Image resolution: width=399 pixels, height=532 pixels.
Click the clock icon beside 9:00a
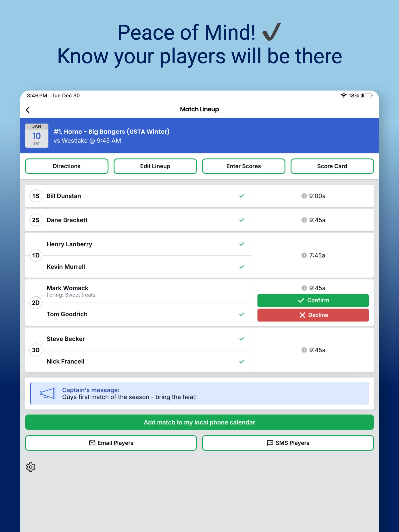[x=304, y=196]
